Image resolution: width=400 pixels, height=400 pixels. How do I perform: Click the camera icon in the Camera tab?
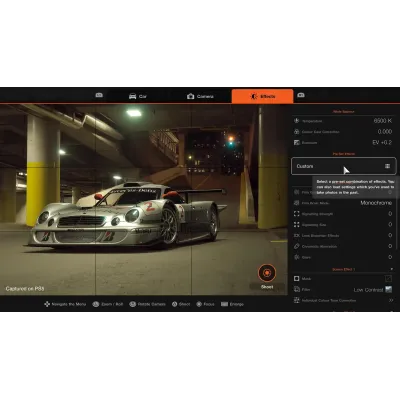[190, 96]
